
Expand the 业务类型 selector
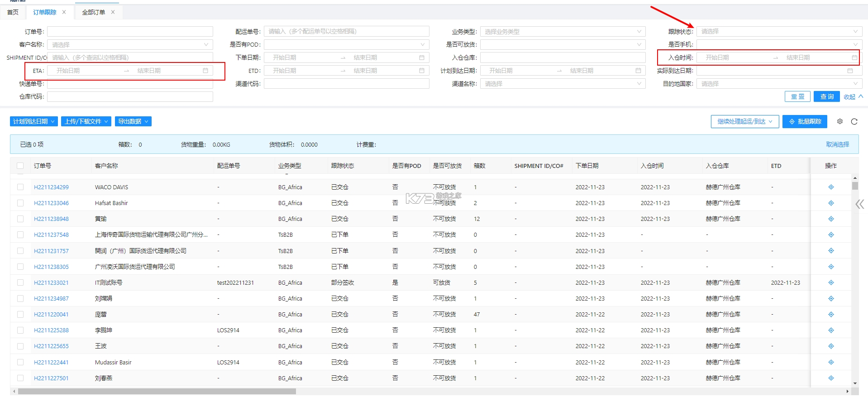tap(563, 31)
